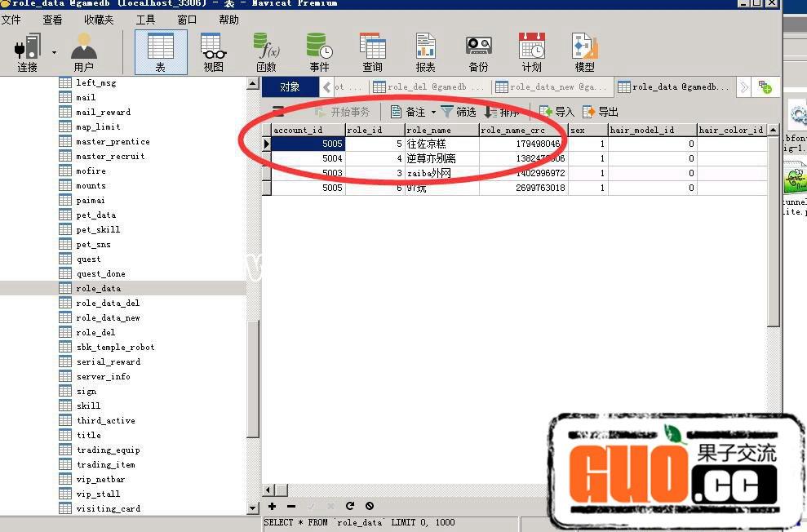Open the 备份 (Backup) toolbar icon
This screenshot has height=532, width=807.
click(x=478, y=52)
